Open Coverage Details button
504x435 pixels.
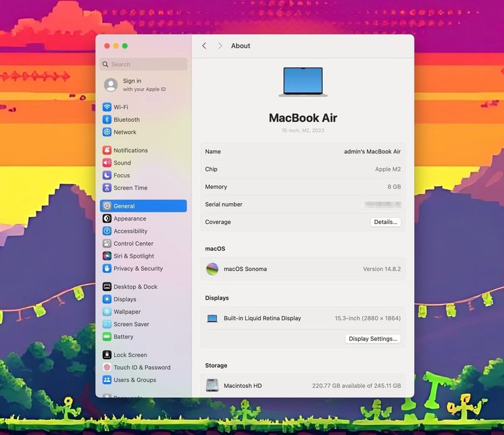pyautogui.click(x=386, y=222)
